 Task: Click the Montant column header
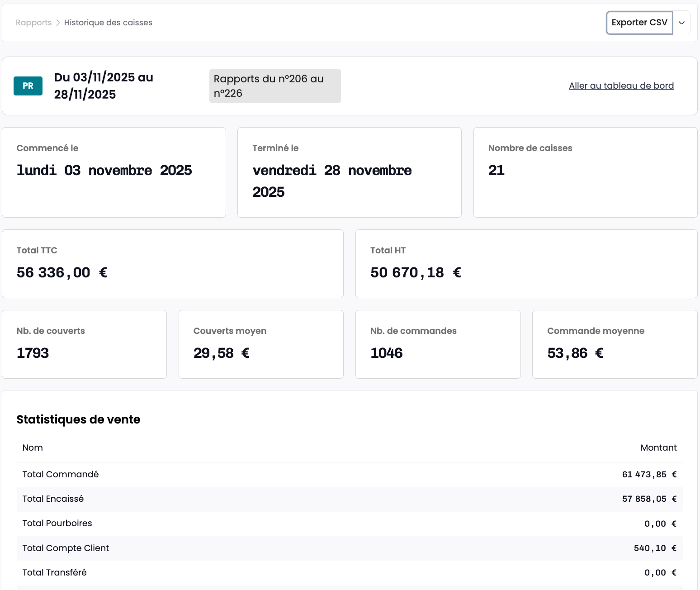coord(658,447)
